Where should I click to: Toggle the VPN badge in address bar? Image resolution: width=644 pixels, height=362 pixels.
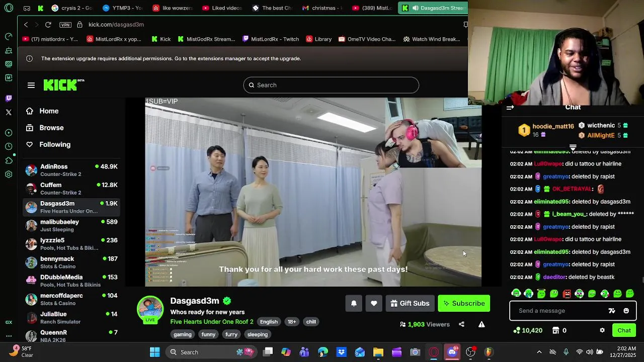pos(65,25)
